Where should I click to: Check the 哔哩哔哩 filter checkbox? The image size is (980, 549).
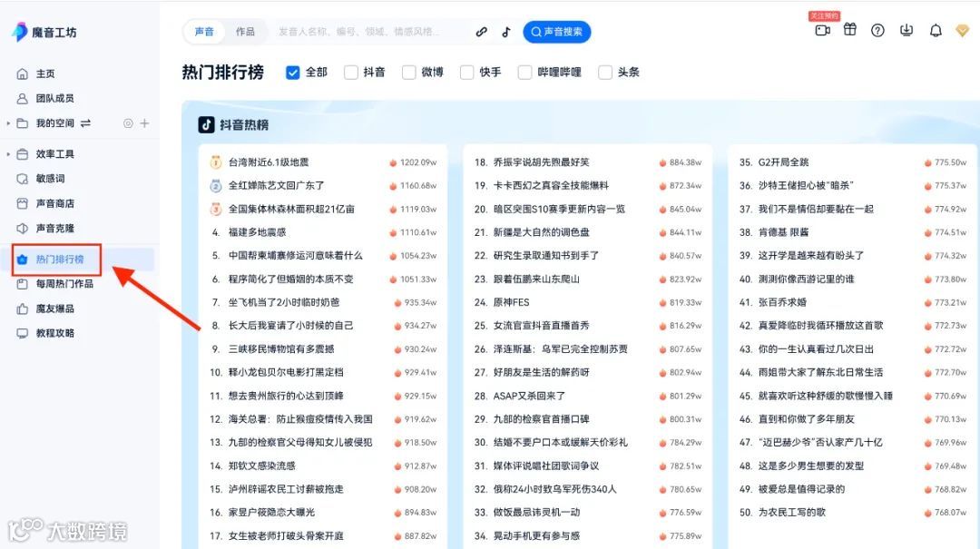(525, 73)
